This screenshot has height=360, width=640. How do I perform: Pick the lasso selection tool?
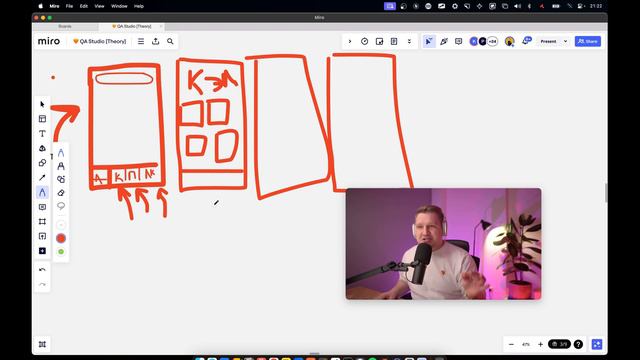click(x=61, y=206)
